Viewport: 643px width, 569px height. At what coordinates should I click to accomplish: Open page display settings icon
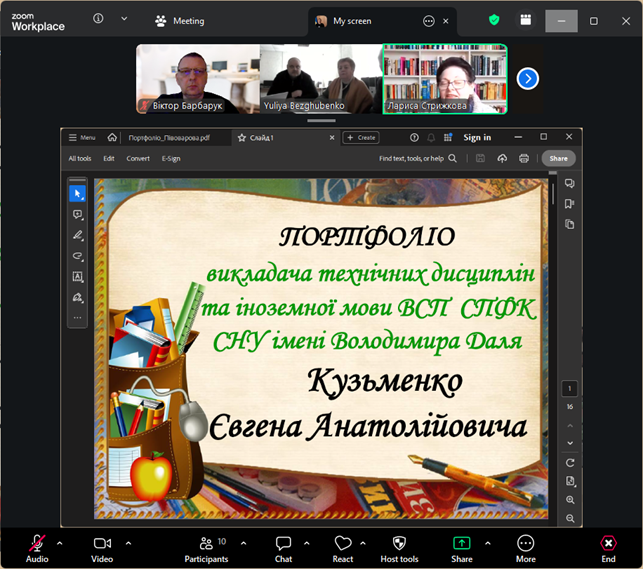pos(570,481)
